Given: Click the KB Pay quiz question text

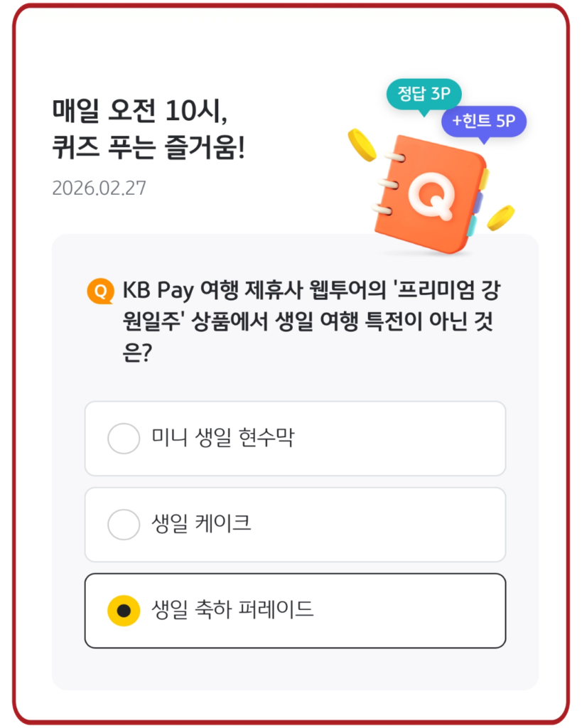Looking at the screenshot, I should (306, 321).
